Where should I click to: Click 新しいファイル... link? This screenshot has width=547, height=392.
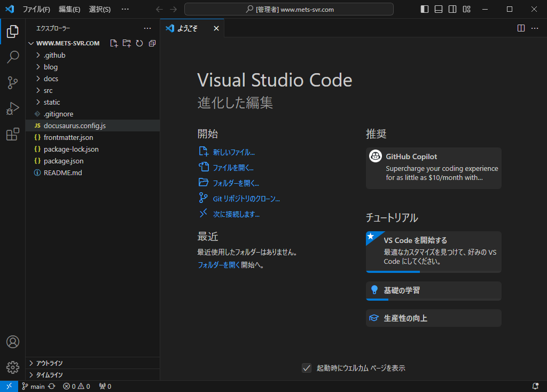point(234,152)
